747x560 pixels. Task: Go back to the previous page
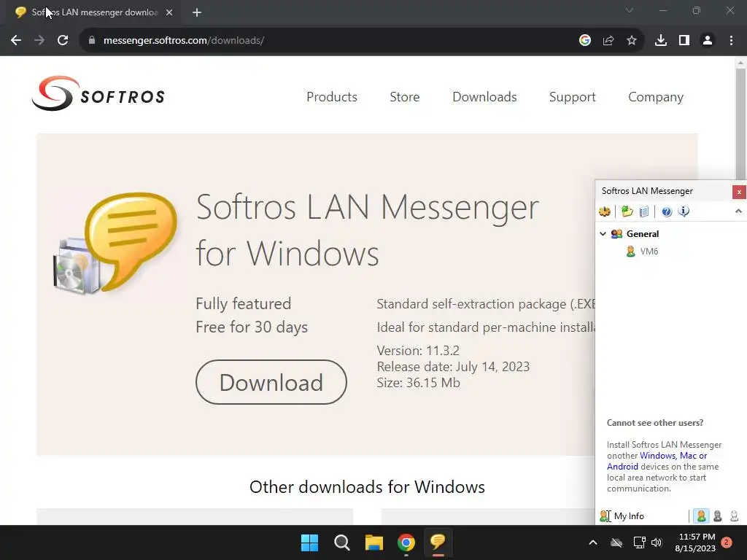pyautogui.click(x=16, y=41)
